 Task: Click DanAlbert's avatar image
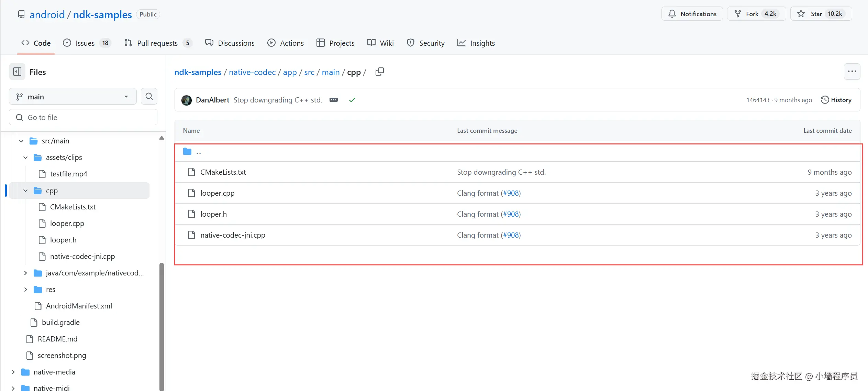[x=187, y=100]
